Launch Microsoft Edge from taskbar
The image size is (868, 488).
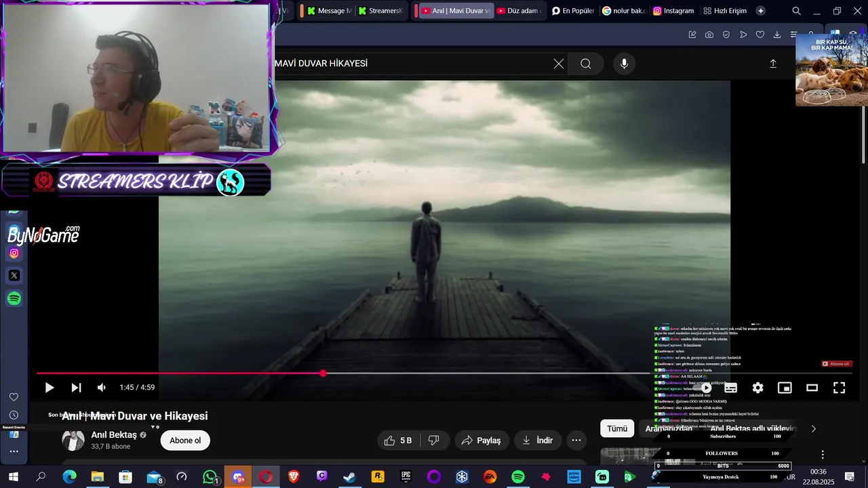point(70,477)
